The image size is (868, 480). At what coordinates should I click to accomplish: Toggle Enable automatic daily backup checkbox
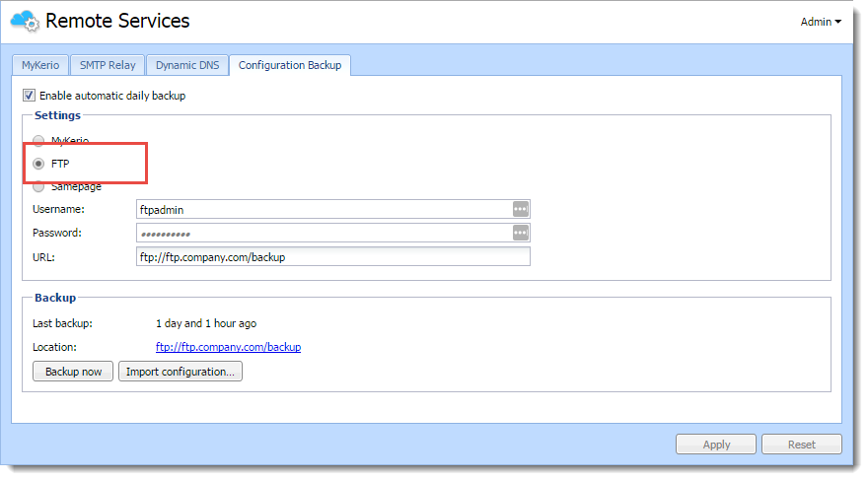[x=29, y=96]
